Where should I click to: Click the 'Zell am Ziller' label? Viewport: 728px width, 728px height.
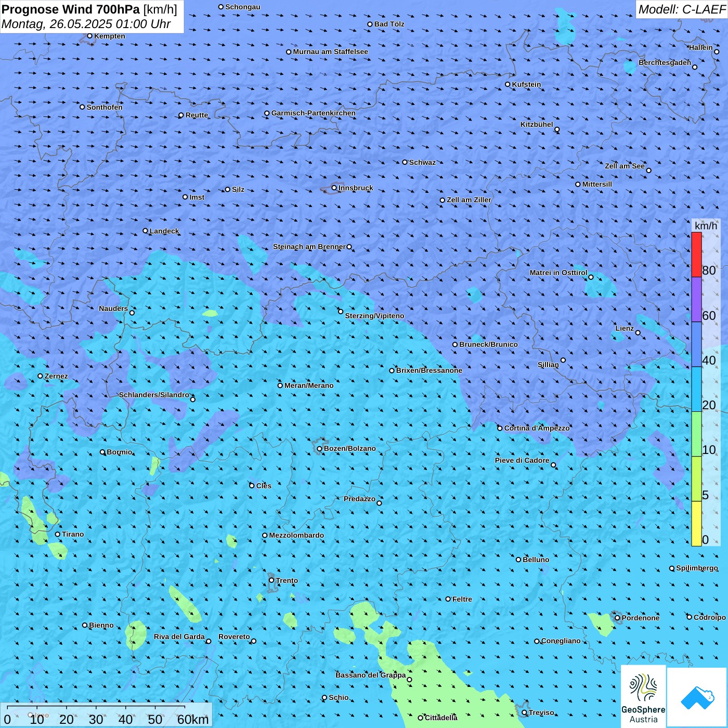tap(469, 200)
